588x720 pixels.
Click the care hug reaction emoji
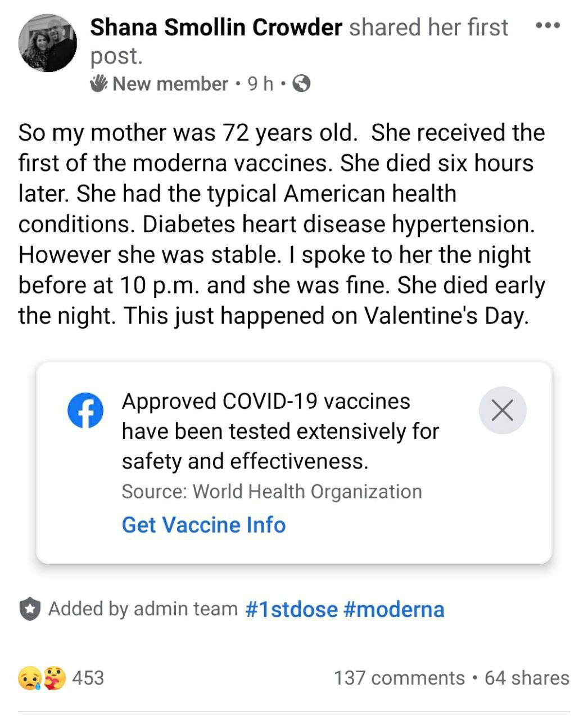point(56,678)
